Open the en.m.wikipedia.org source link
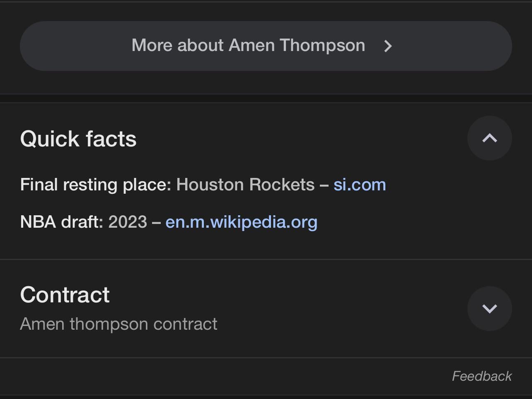 [241, 222]
